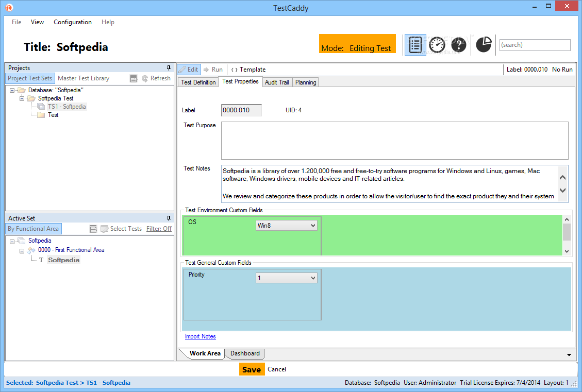Screen dimensions: 582x392
Task: Click the Softpedia Test folder icon
Action: (31, 98)
